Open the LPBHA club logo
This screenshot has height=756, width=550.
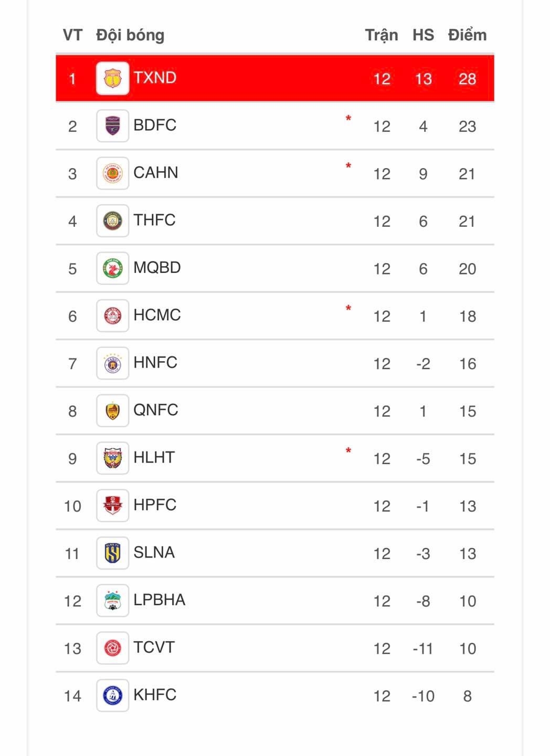(x=112, y=601)
